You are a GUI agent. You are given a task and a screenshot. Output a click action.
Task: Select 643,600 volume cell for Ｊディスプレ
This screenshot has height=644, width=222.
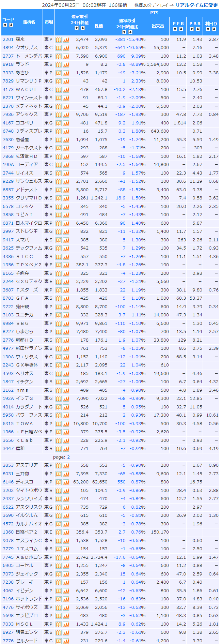point(158,131)
